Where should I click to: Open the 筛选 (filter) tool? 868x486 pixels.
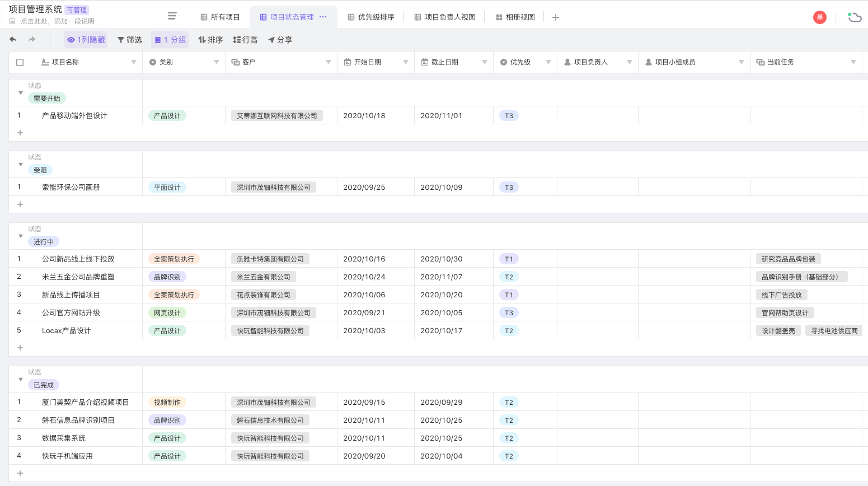click(129, 40)
